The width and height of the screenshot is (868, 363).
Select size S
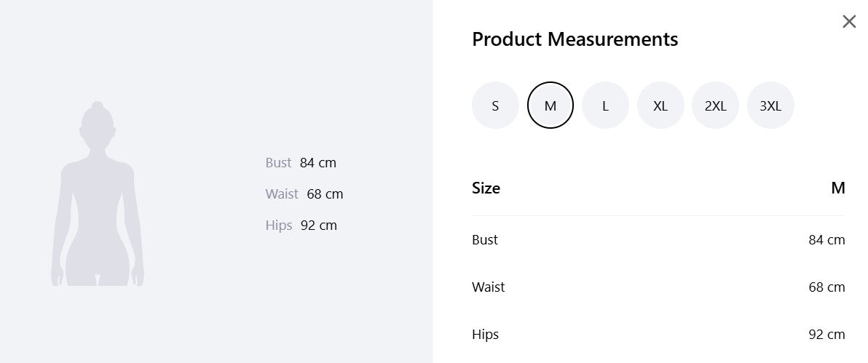coord(495,105)
